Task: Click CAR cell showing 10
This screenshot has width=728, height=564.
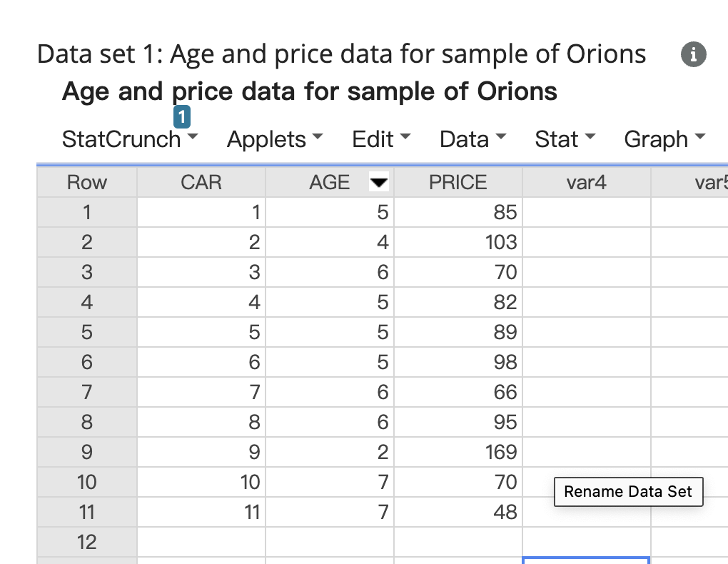Action: [201, 482]
